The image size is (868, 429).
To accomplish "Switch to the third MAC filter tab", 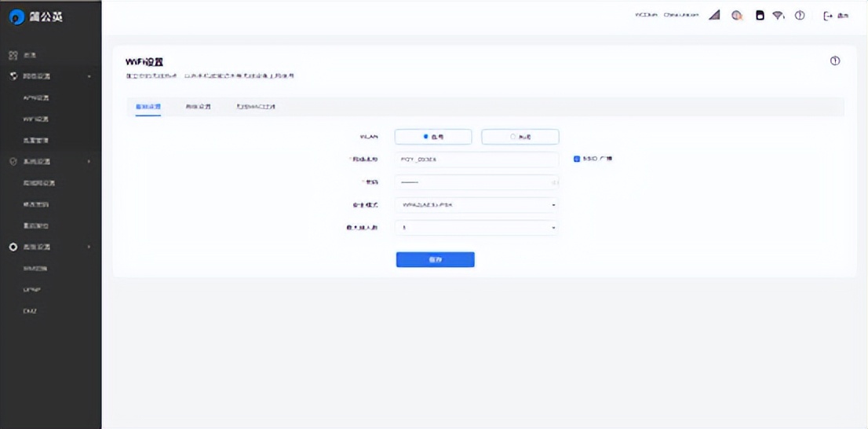I will (x=256, y=106).
